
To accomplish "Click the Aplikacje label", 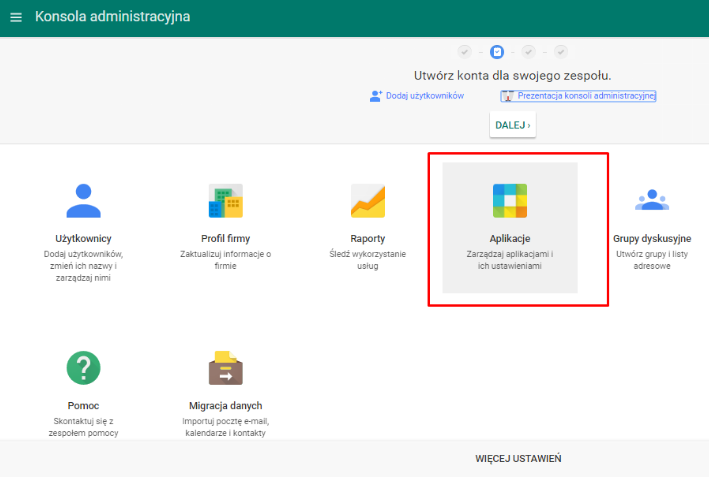I will [510, 238].
